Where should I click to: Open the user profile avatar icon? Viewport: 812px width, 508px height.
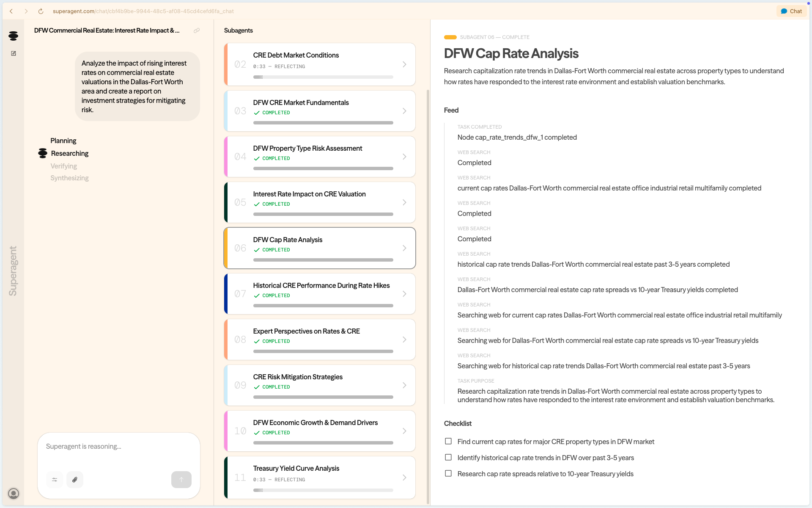[14, 493]
